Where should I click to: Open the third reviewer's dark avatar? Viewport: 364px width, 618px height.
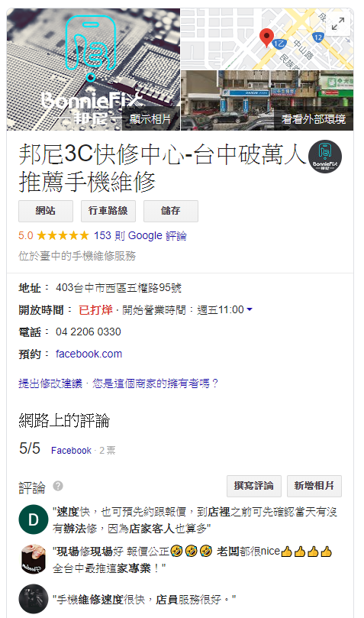(34, 599)
